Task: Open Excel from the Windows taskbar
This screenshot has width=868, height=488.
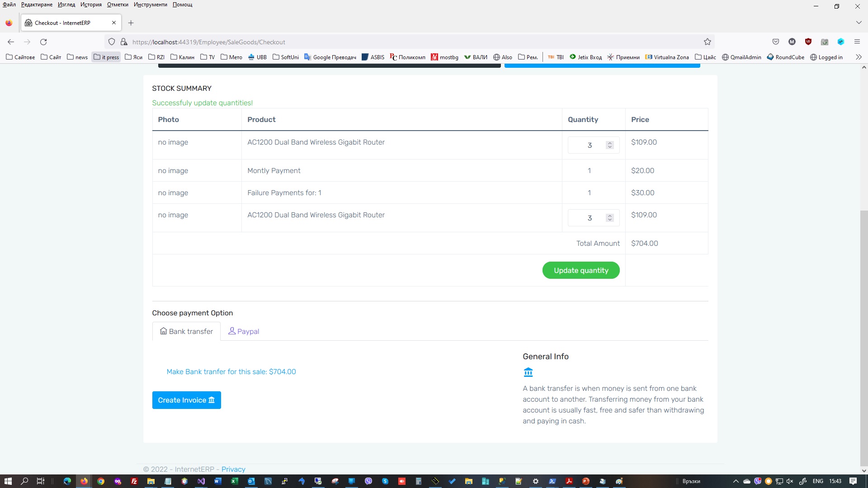Action: click(x=234, y=481)
